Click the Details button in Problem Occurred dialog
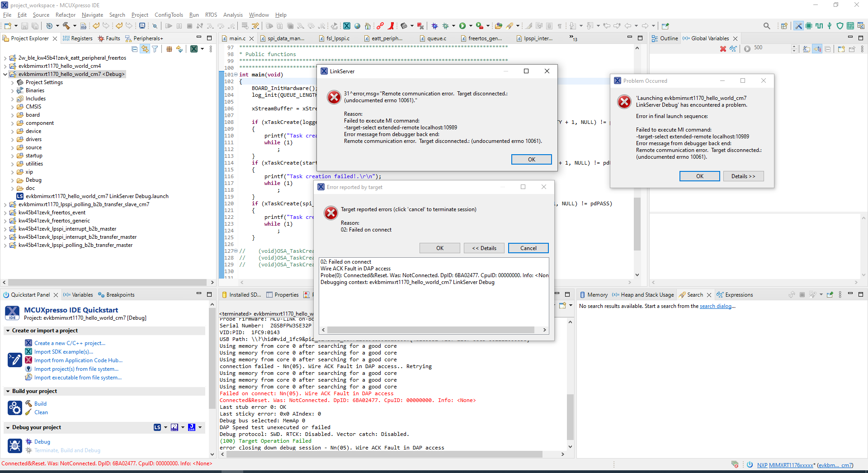 (743, 176)
